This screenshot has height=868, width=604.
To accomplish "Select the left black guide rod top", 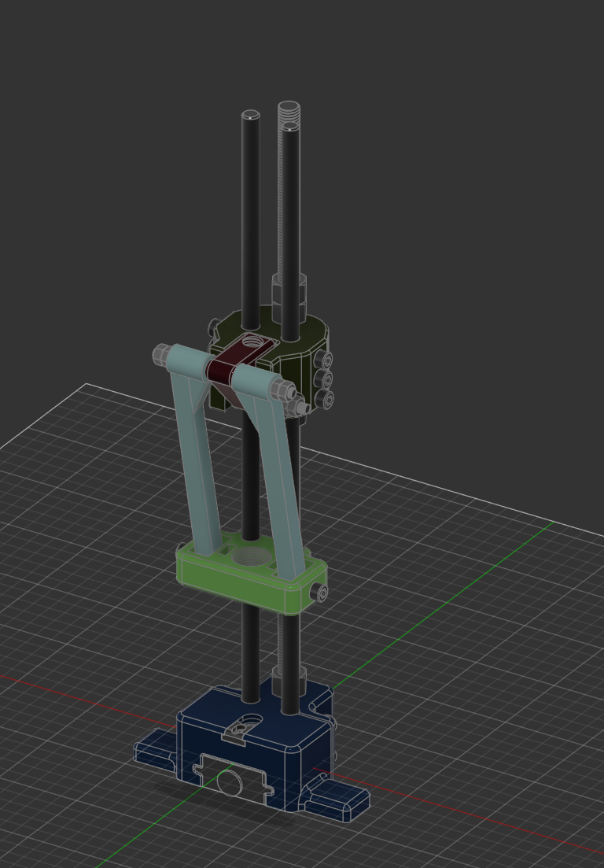I will click(x=251, y=115).
